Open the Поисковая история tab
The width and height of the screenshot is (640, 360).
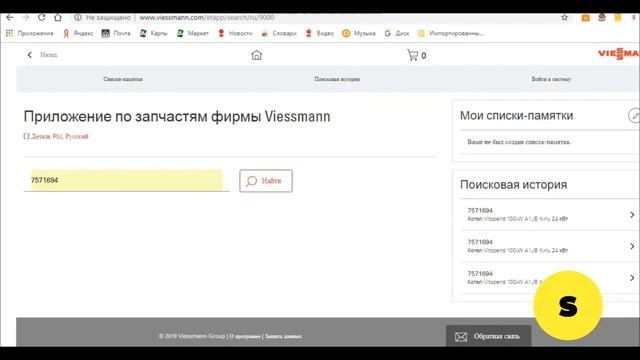(x=337, y=79)
